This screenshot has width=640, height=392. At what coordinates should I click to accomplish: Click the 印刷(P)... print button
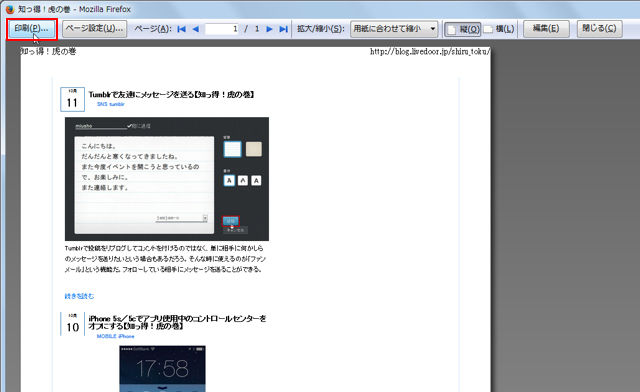tap(32, 29)
